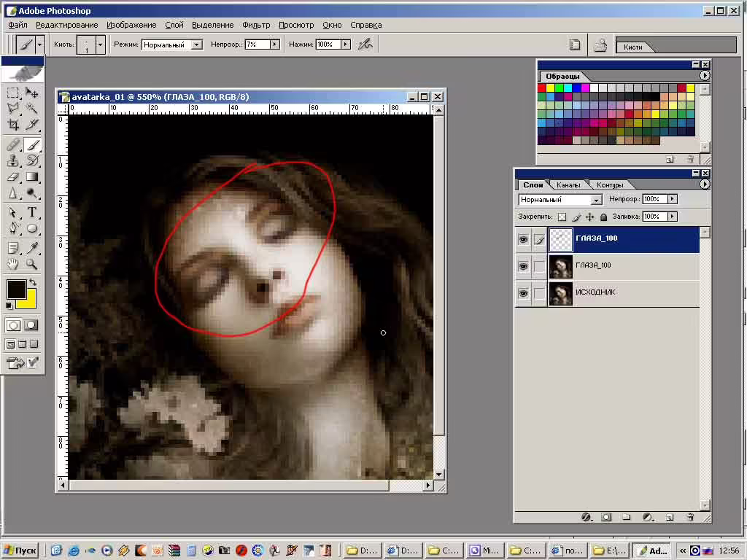Select the Slice tool
The width and height of the screenshot is (747, 560).
[32, 125]
